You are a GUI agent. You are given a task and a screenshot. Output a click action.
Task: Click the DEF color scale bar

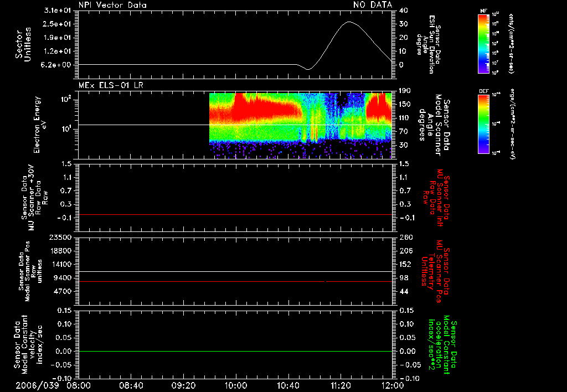click(x=484, y=124)
